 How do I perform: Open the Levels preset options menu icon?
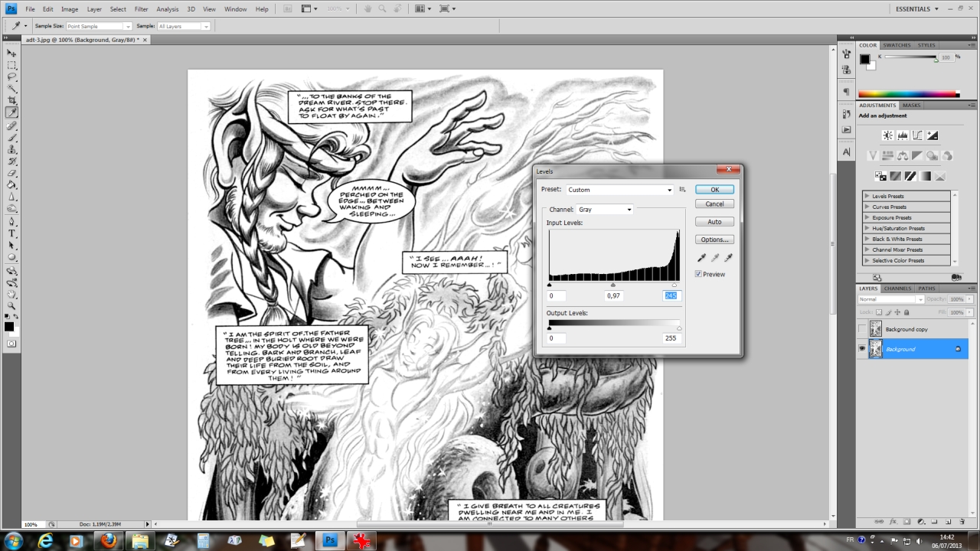pos(682,190)
